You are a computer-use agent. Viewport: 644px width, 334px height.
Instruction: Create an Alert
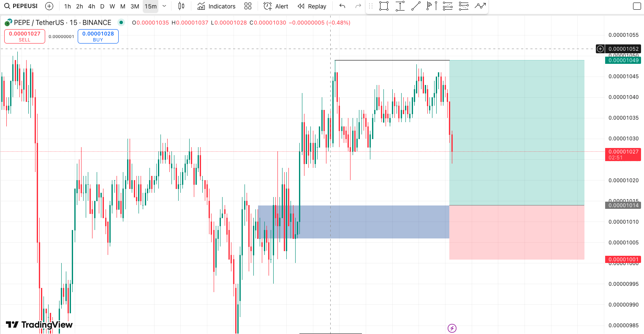[x=276, y=6]
